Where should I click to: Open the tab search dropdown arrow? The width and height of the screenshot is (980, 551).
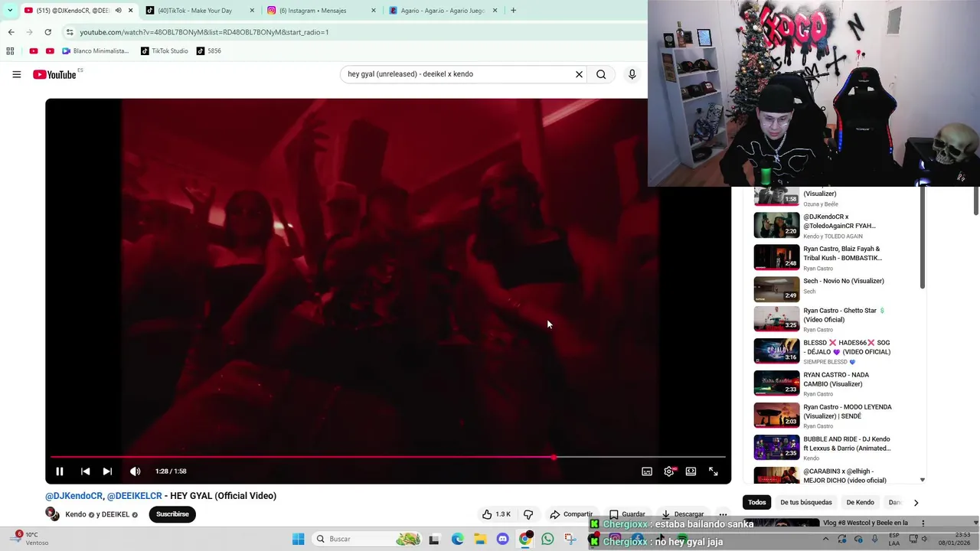[10, 11]
